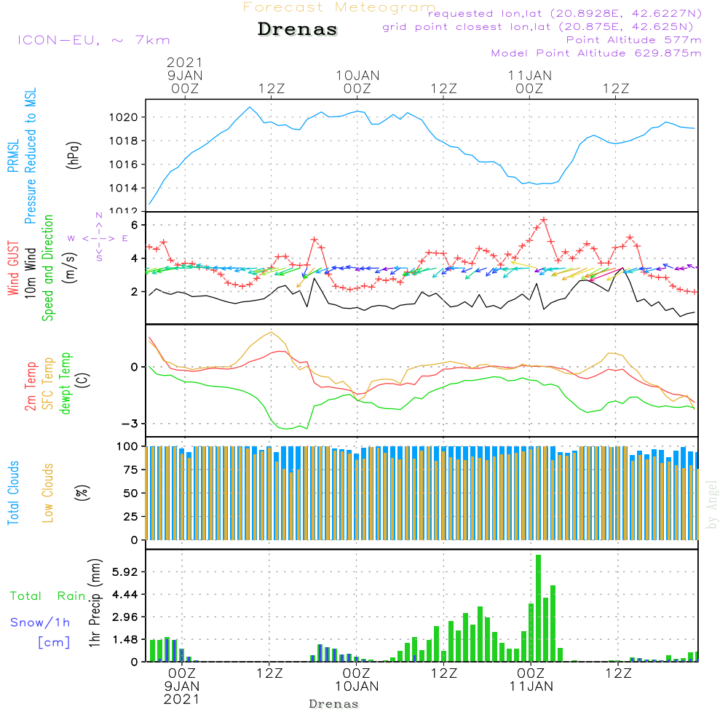Click the '(hPa)' unit label
728x728 pixels.
[x=74, y=156]
